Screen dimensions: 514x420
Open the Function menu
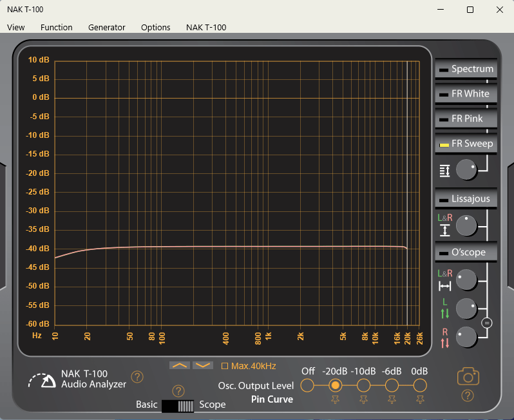click(x=57, y=27)
